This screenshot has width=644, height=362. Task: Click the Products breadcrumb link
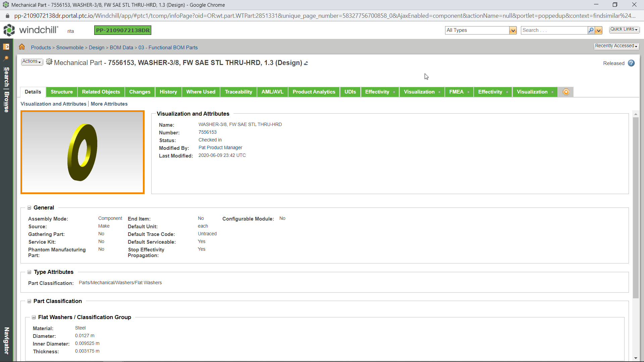(x=41, y=48)
